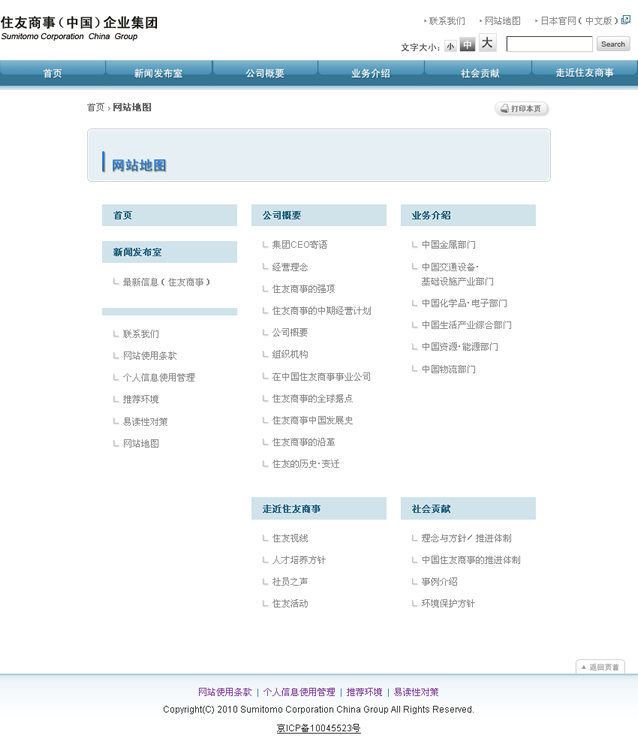This screenshot has height=748, width=638.
Task: Open 中国生活产业综合部门 link
Action: [x=466, y=325]
